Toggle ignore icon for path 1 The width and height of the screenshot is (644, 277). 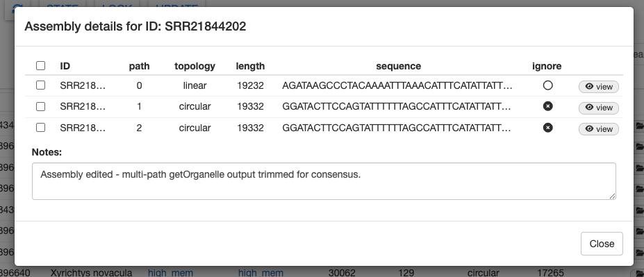tap(547, 106)
